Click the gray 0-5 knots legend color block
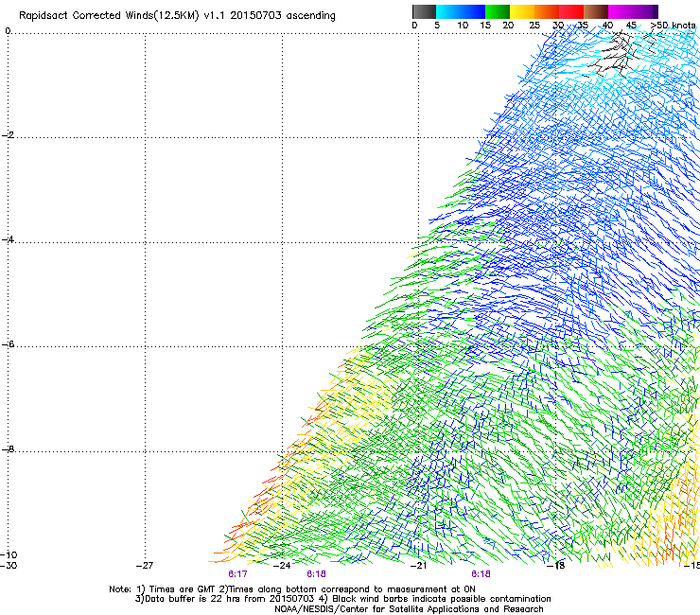 (424, 11)
